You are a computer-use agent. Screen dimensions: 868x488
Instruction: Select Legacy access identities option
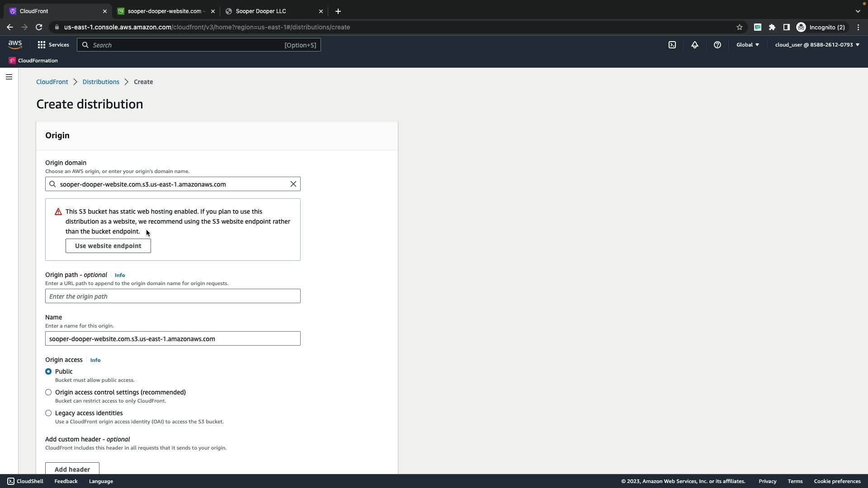click(x=48, y=413)
